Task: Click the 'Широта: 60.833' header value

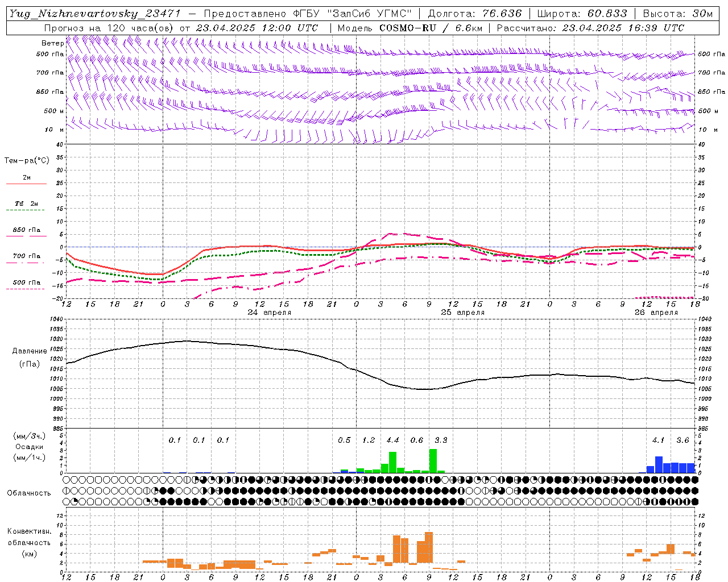Action: [582, 14]
